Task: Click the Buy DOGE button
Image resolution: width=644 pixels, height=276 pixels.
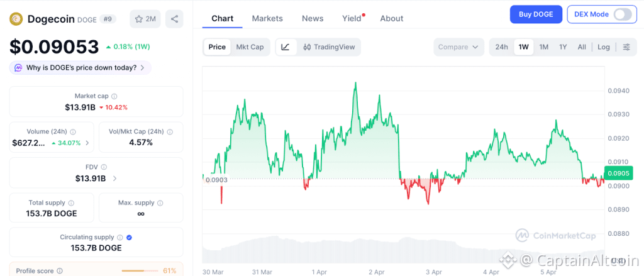Action: (x=536, y=14)
